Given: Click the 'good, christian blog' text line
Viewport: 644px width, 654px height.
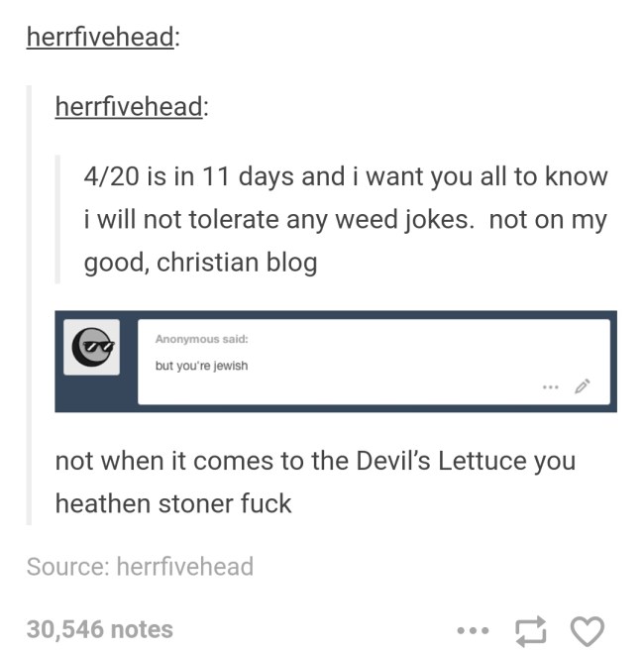Looking at the screenshot, I should [x=200, y=263].
